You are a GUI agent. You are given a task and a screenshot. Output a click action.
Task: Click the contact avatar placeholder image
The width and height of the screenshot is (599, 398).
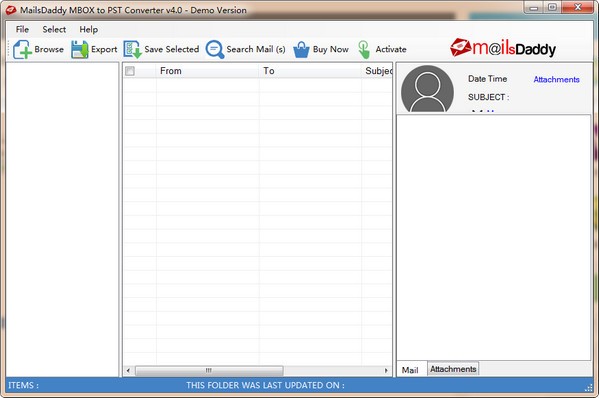[427, 90]
